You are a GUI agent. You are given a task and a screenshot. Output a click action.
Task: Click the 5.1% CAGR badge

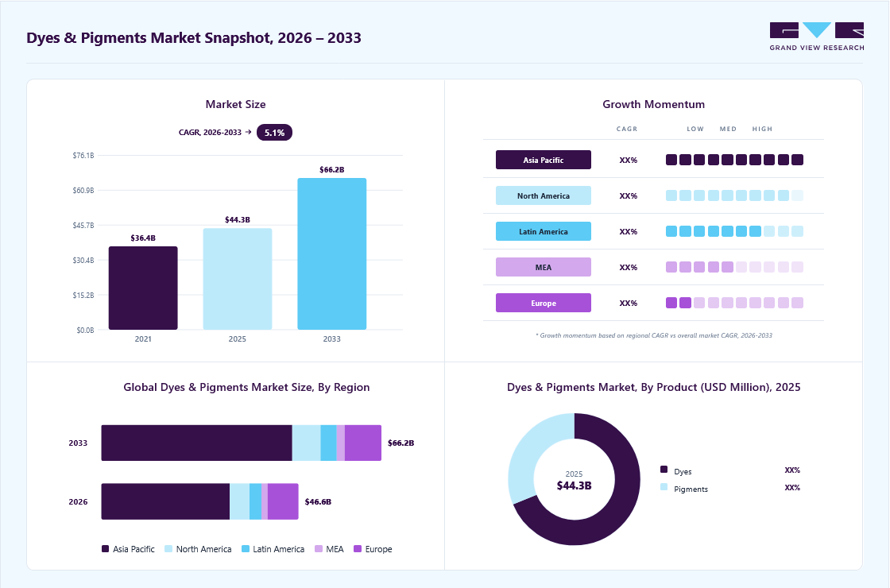coord(274,132)
